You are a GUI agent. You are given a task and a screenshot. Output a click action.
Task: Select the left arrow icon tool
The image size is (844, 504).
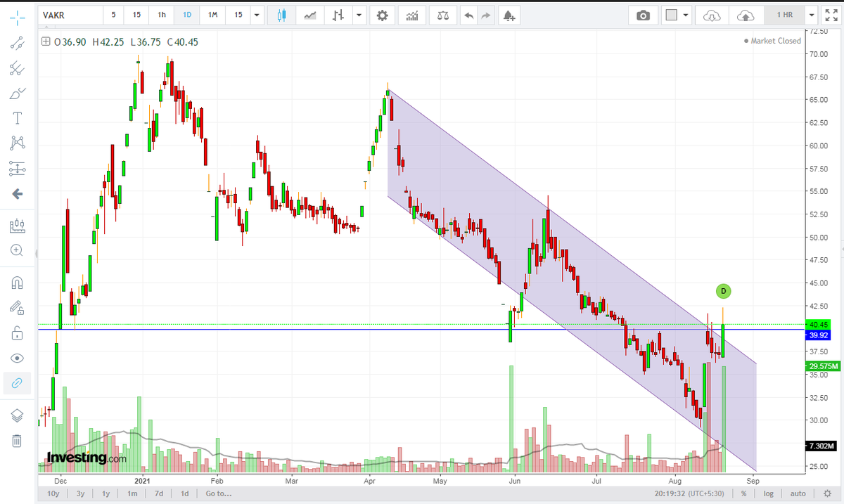click(x=18, y=194)
